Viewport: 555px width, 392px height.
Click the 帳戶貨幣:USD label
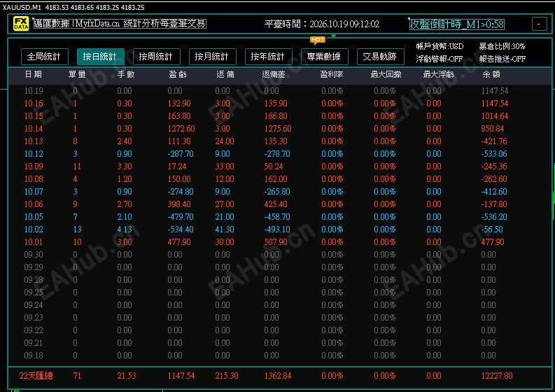click(x=440, y=46)
